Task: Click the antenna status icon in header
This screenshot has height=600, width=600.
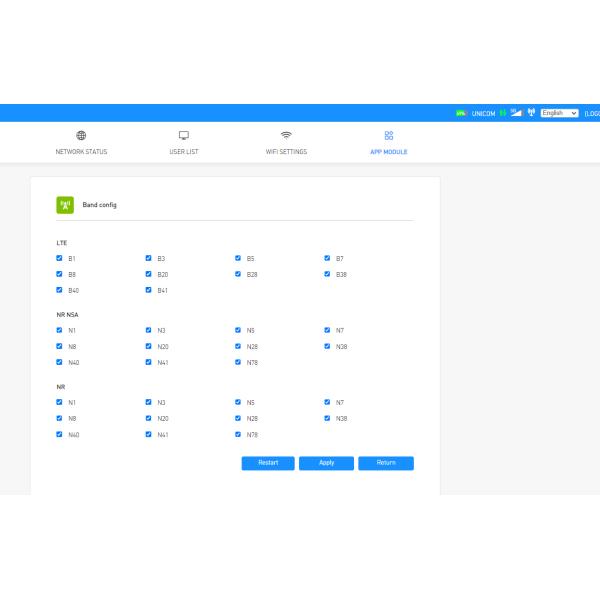Action: pos(531,113)
